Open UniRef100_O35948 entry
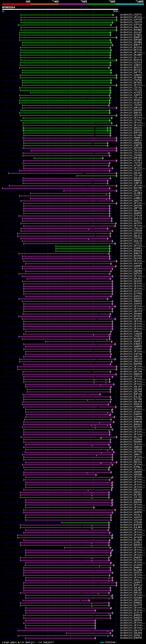 click(131, 231)
